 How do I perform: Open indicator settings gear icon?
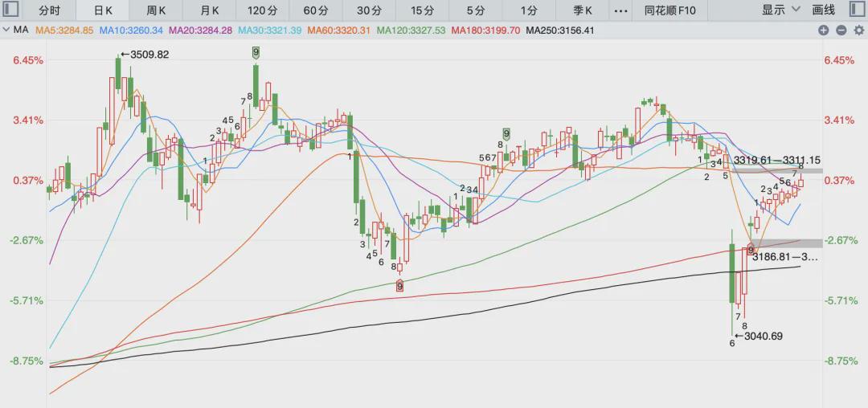pyautogui.click(x=858, y=31)
